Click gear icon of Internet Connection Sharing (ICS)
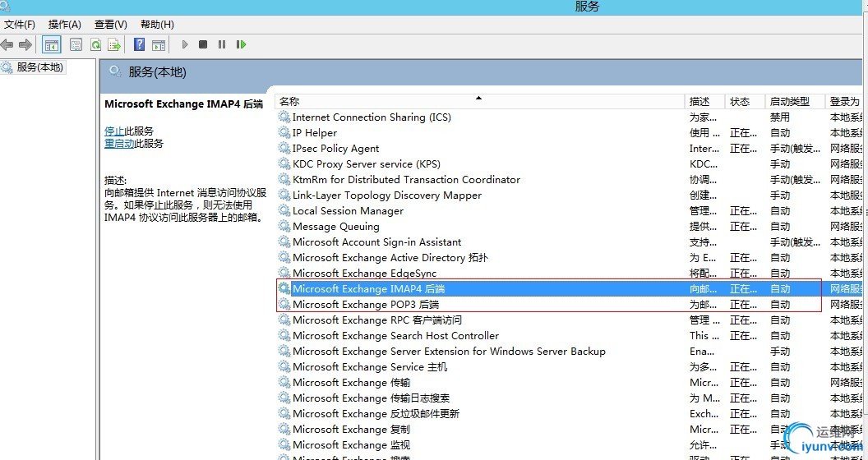This screenshot has height=460, width=868. coord(284,117)
